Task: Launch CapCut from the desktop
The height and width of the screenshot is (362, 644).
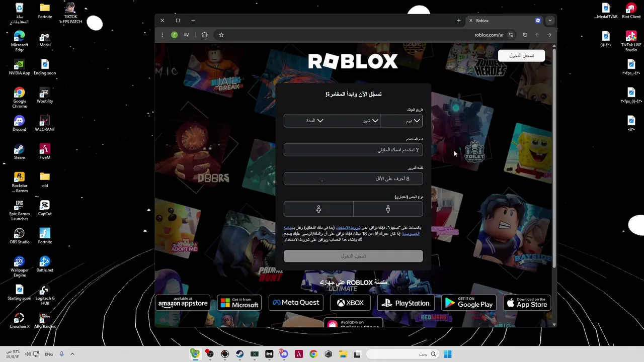Action: click(x=45, y=209)
